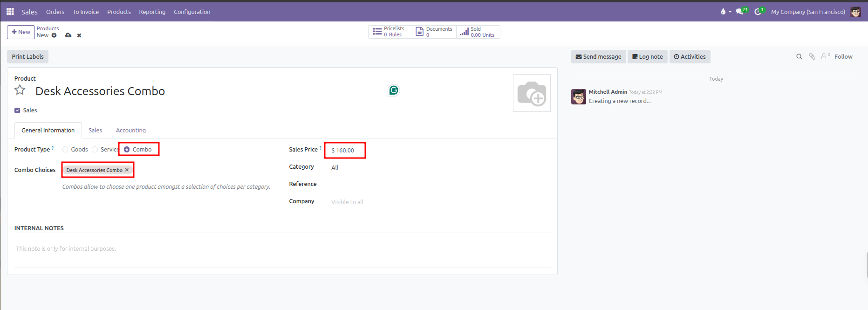The height and width of the screenshot is (310, 868).
Task: Open the apps grid menu icon
Action: [x=10, y=12]
